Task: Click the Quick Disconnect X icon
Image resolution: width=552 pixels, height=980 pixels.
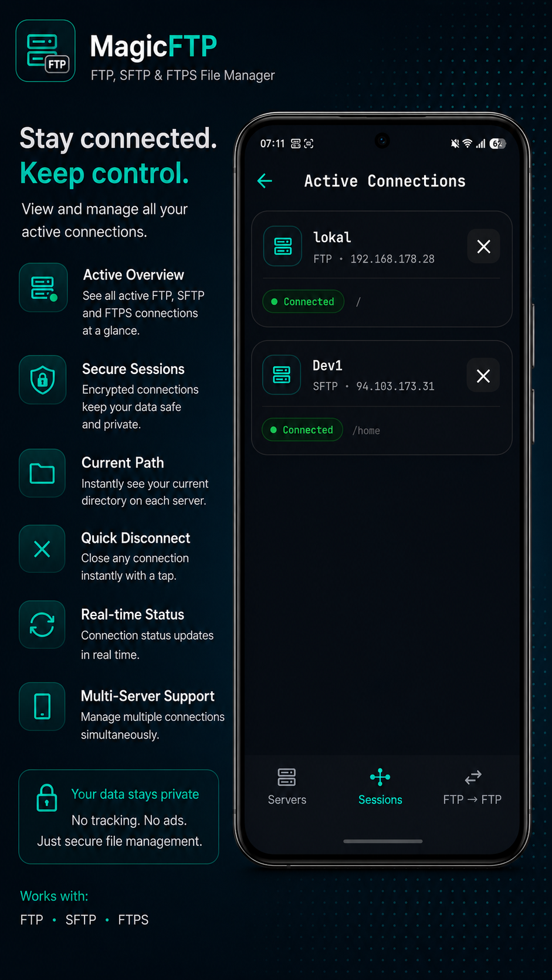Action: coord(42,549)
